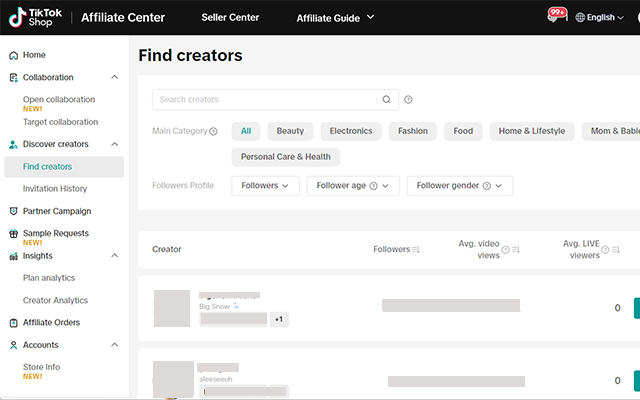
Task: Select the All category filter
Action: (x=246, y=131)
